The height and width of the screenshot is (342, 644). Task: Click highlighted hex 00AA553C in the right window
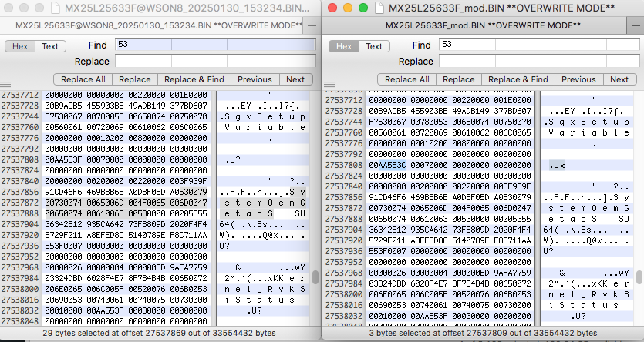pyautogui.click(x=387, y=165)
